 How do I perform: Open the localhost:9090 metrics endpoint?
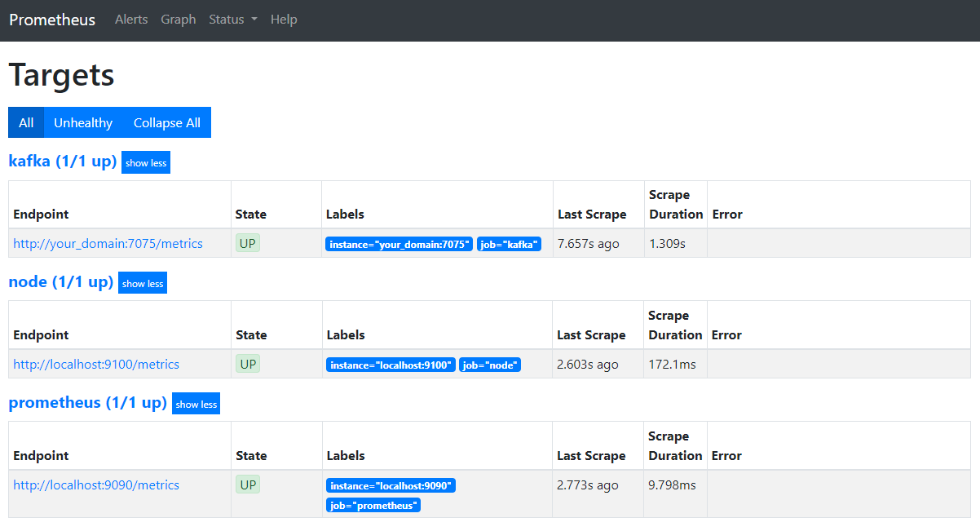coord(96,485)
